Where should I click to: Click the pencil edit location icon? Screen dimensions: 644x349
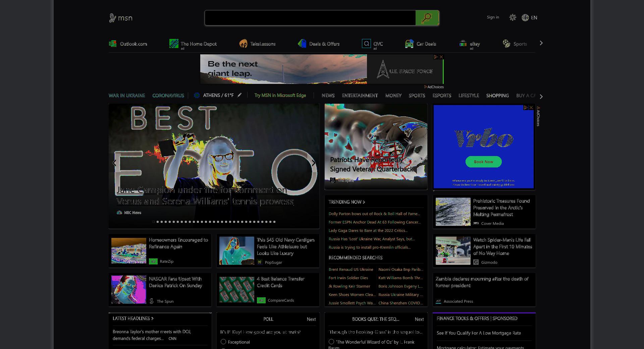239,95
